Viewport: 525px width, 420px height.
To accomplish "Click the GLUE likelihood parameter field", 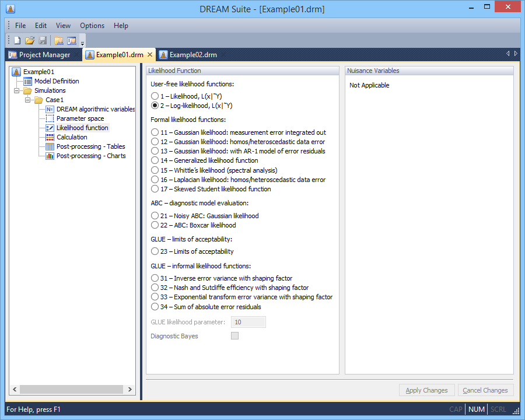I will 249,322.
